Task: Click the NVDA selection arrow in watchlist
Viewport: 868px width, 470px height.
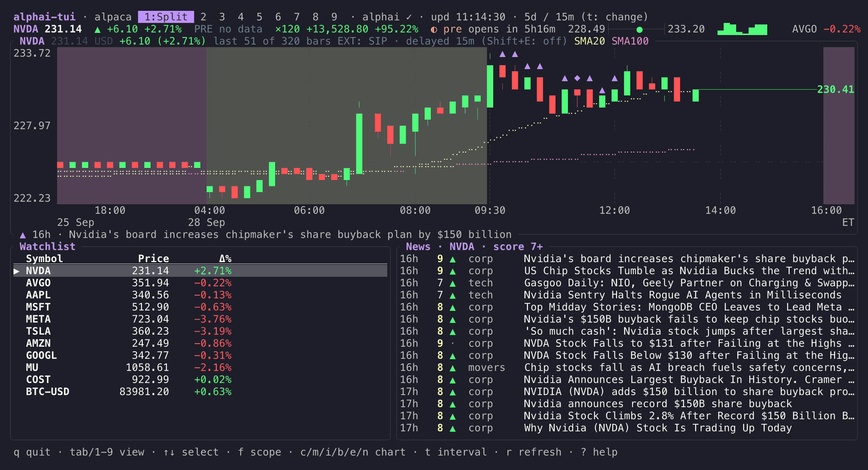Action: (x=17, y=271)
